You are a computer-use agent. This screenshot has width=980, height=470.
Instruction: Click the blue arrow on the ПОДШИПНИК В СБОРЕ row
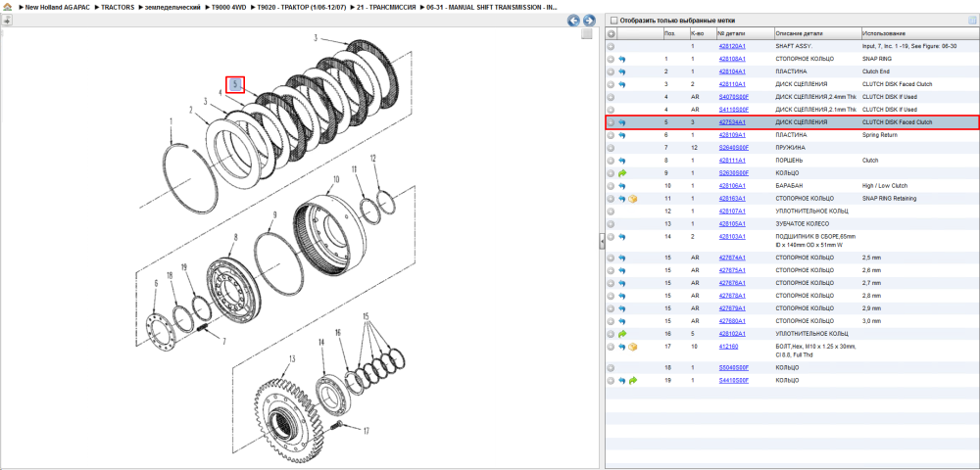coord(622,237)
